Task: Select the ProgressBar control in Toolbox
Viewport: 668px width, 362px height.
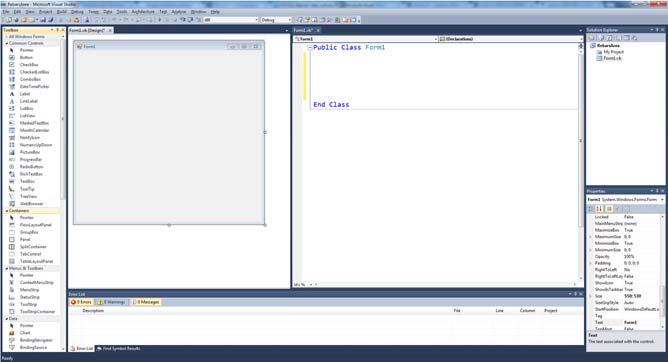Action: [31, 159]
